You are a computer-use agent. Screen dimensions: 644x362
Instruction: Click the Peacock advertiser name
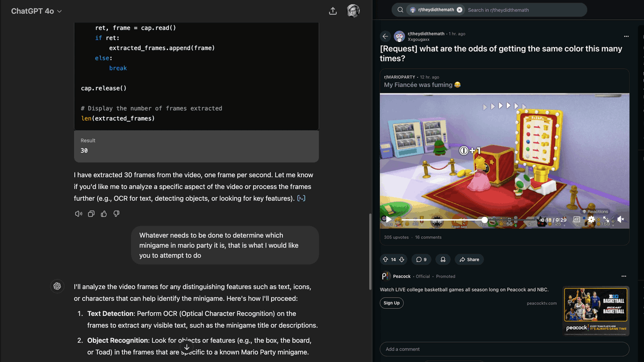(402, 276)
